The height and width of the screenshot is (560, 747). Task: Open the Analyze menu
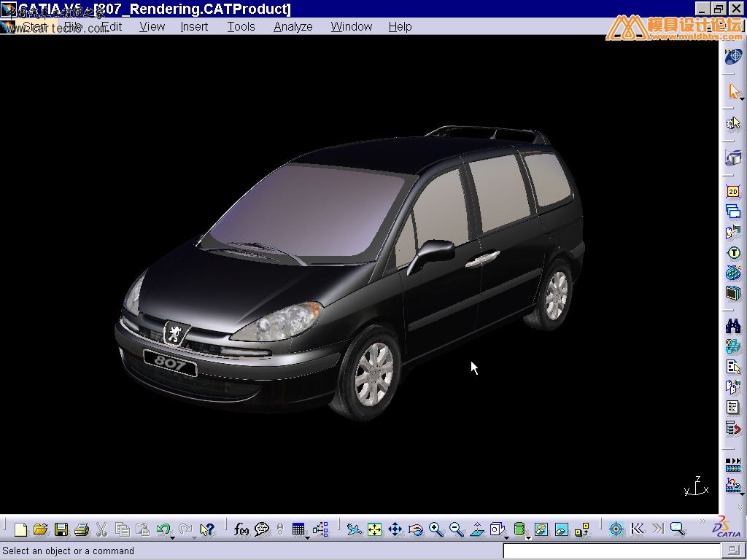(x=293, y=27)
